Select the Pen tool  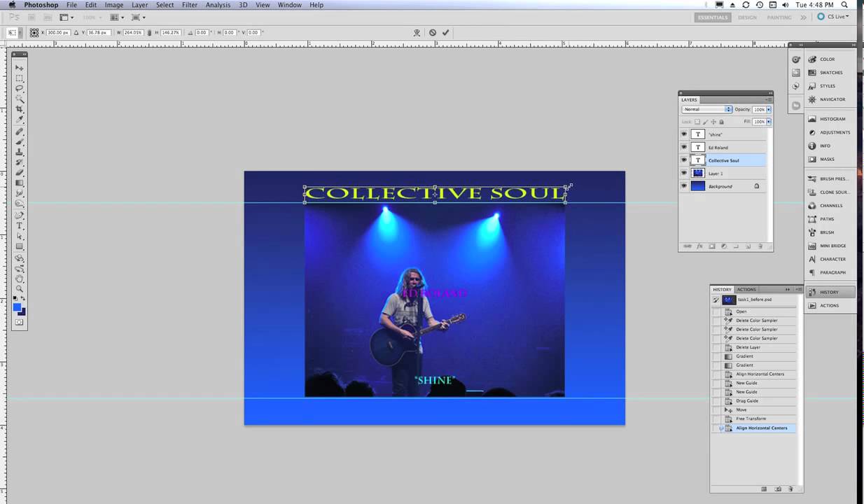point(20,216)
